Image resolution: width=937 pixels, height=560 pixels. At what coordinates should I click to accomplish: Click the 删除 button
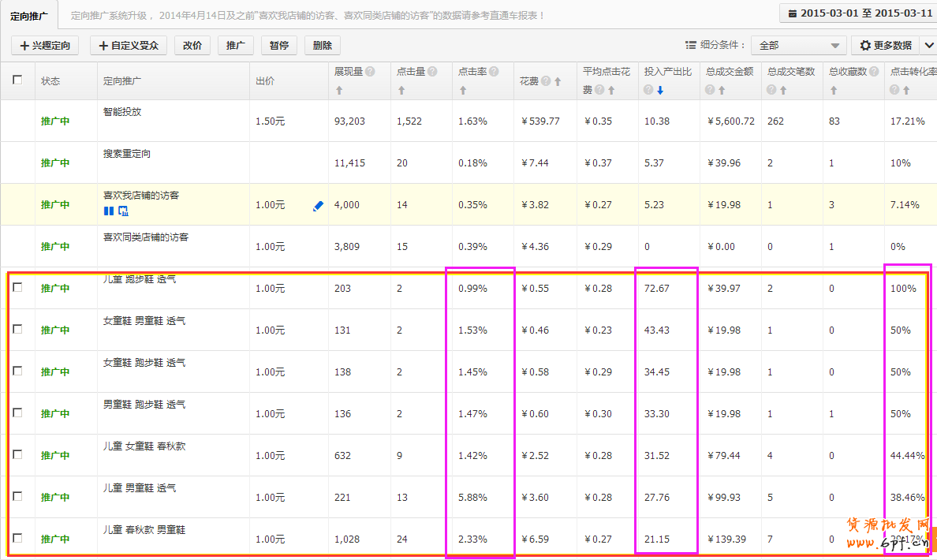click(x=322, y=46)
